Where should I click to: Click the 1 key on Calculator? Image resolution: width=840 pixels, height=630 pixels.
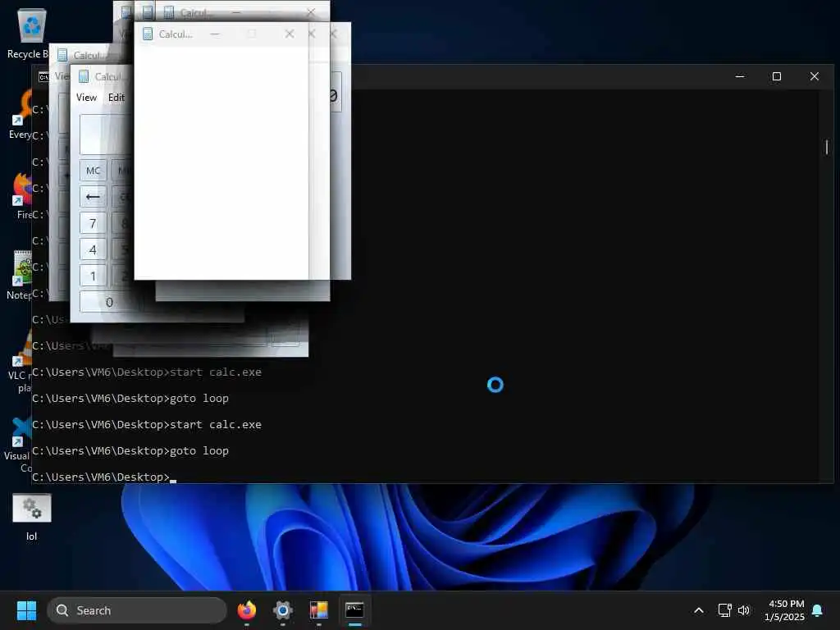(94, 276)
